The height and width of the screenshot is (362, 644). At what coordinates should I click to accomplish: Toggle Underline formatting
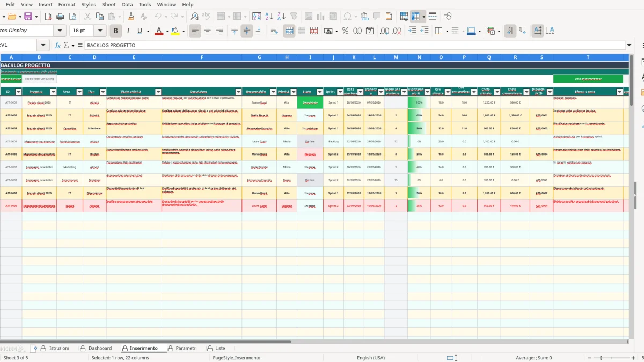[x=140, y=31]
